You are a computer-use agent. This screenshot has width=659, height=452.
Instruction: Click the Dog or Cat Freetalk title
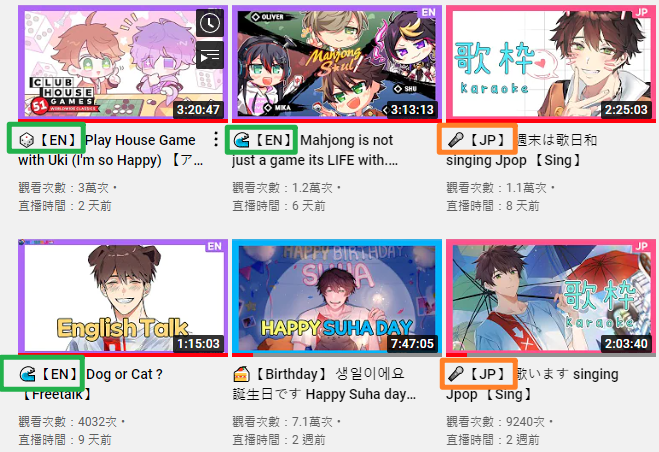point(90,384)
